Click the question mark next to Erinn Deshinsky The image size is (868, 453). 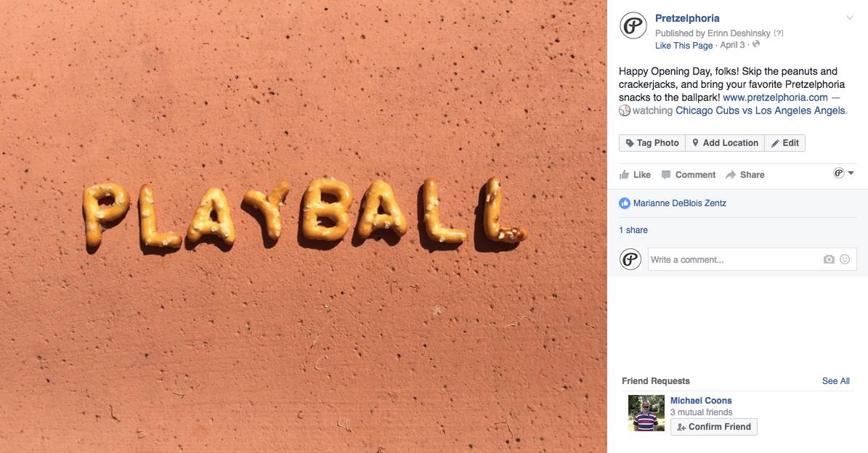(x=779, y=33)
